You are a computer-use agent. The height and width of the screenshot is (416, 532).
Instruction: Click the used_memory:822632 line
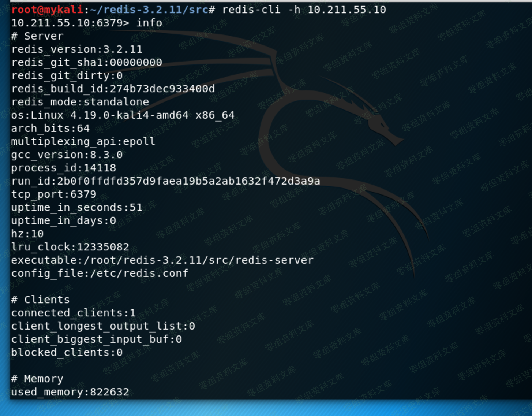70,392
